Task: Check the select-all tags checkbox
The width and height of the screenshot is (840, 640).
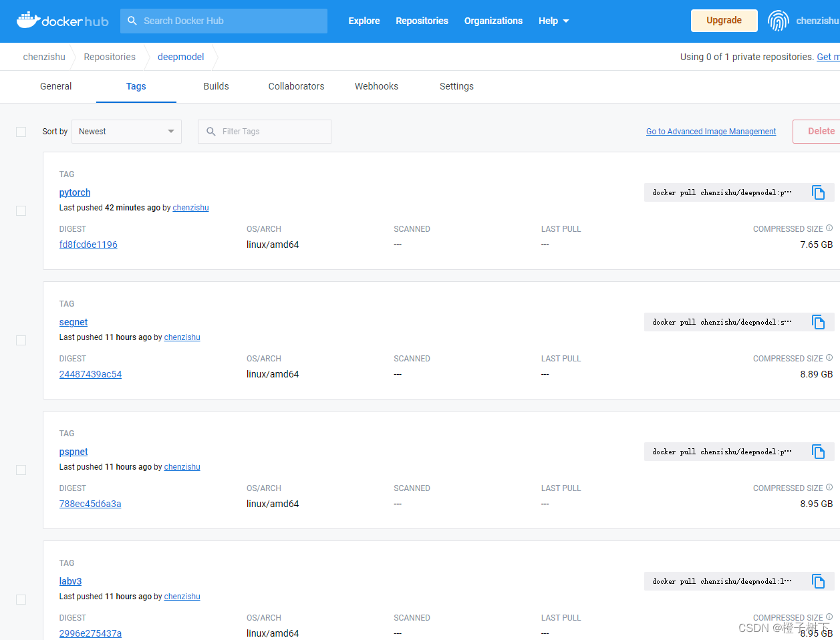Action: (x=21, y=132)
